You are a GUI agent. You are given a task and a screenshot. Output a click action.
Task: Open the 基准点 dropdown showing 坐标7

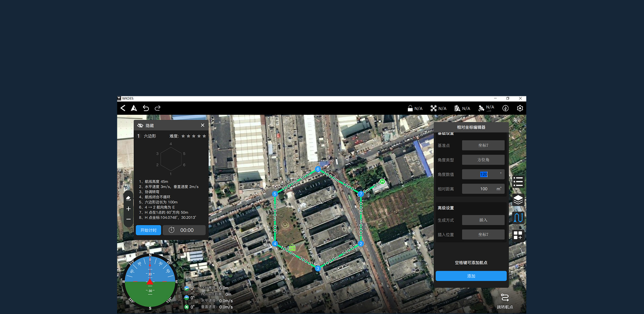483,145
